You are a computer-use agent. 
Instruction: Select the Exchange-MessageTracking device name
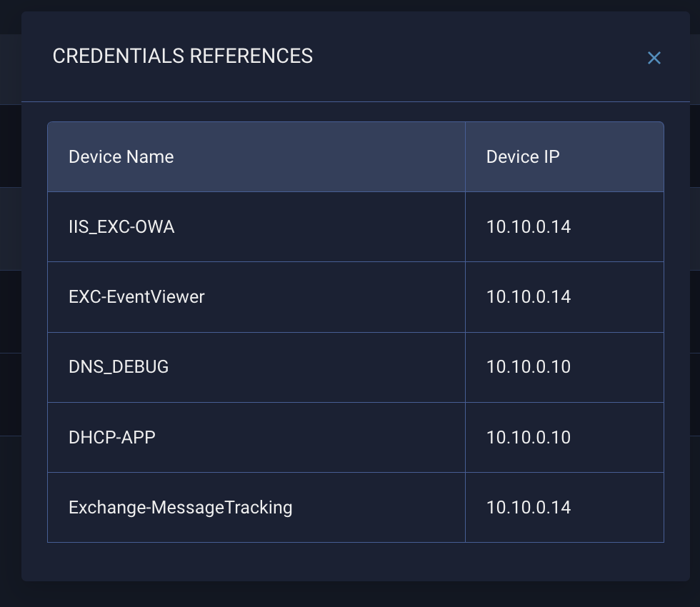pyautogui.click(x=180, y=508)
